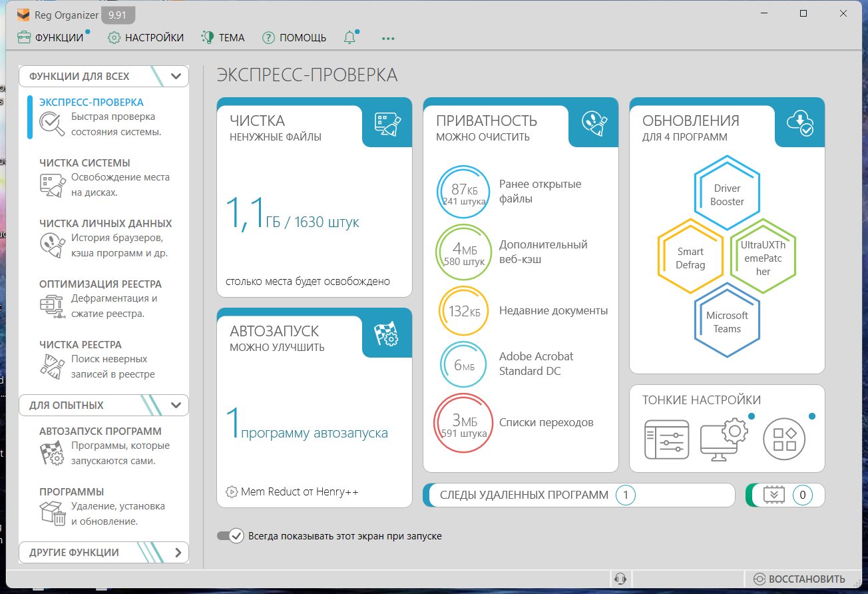This screenshot has width=868, height=594.
Task: Click the broom icon in the Чистка card
Action: click(x=387, y=123)
